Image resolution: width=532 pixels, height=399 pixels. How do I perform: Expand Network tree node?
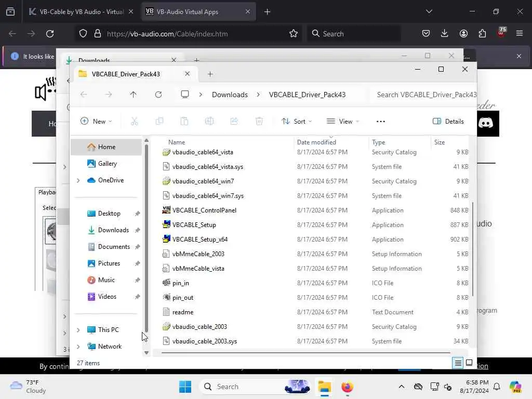point(78,347)
